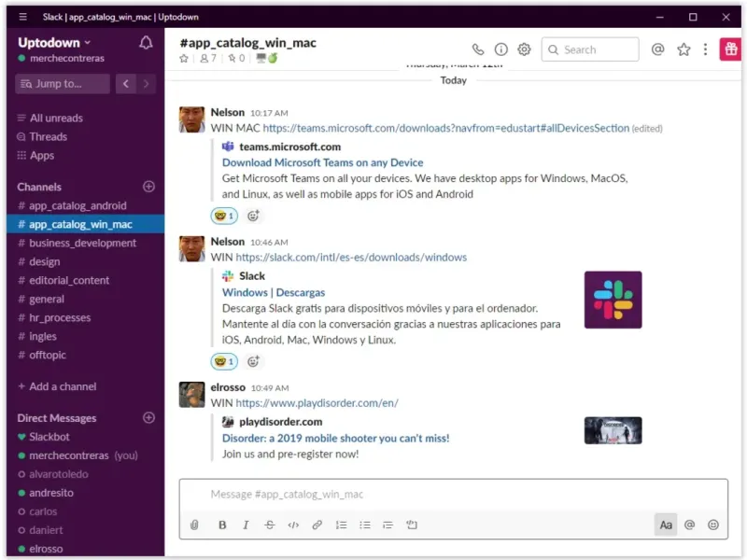Open emoji picker in composer
The height and width of the screenshot is (560, 747).
[713, 525]
